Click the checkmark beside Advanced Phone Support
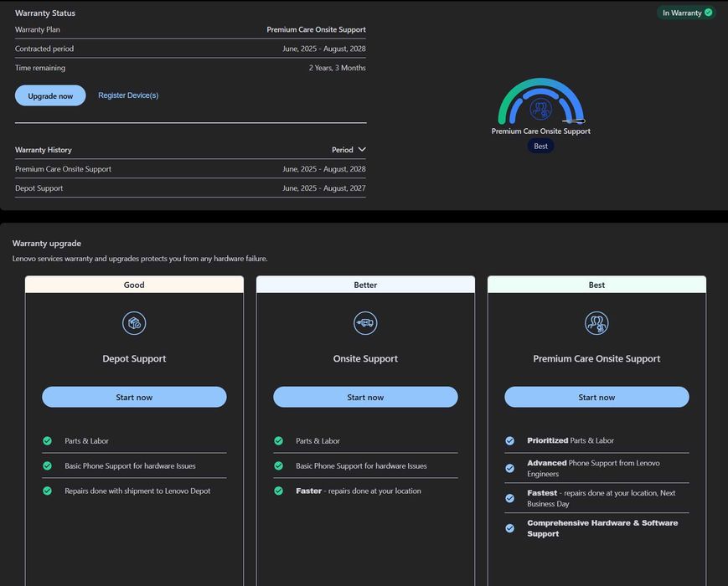The height and width of the screenshot is (586, 728). (x=510, y=468)
